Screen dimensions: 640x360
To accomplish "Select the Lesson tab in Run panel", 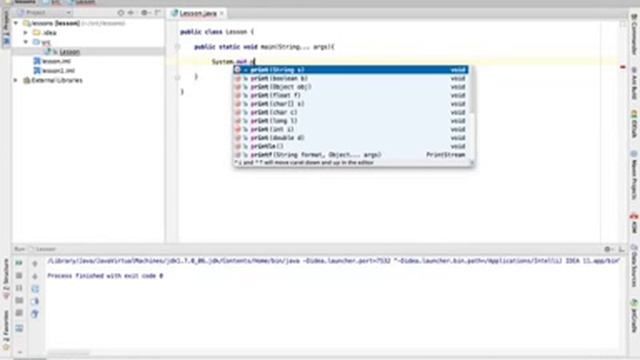I will [x=42, y=249].
